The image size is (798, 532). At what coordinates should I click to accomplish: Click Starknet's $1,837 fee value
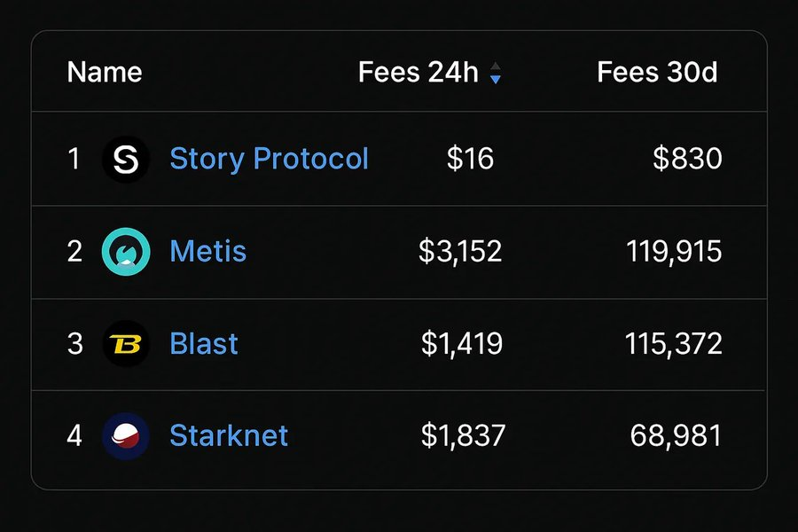463,435
